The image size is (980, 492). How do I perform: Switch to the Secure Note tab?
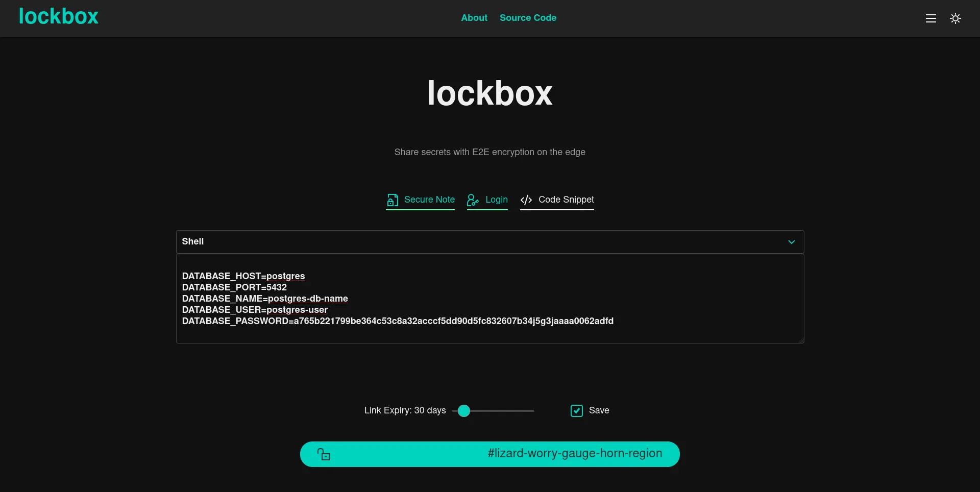[x=429, y=200]
